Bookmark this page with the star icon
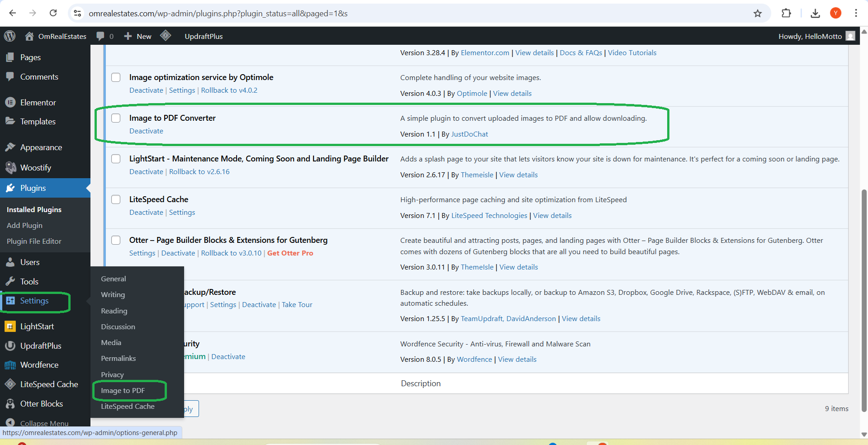 [758, 13]
